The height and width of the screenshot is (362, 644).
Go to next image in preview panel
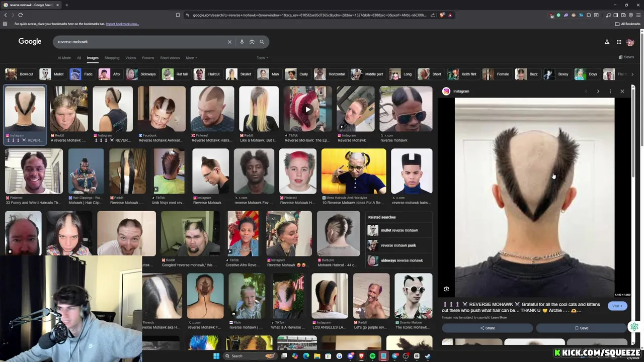(598, 91)
